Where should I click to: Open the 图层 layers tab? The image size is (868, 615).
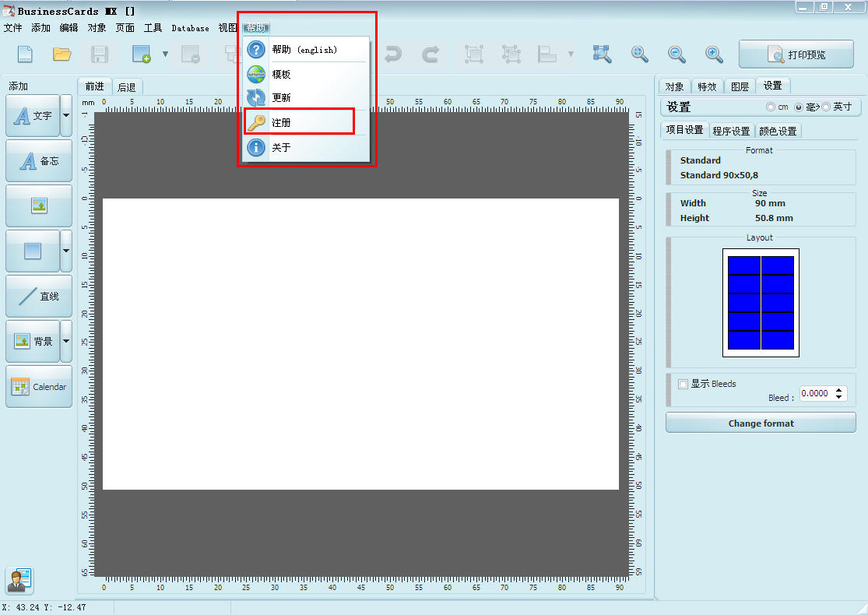click(740, 87)
